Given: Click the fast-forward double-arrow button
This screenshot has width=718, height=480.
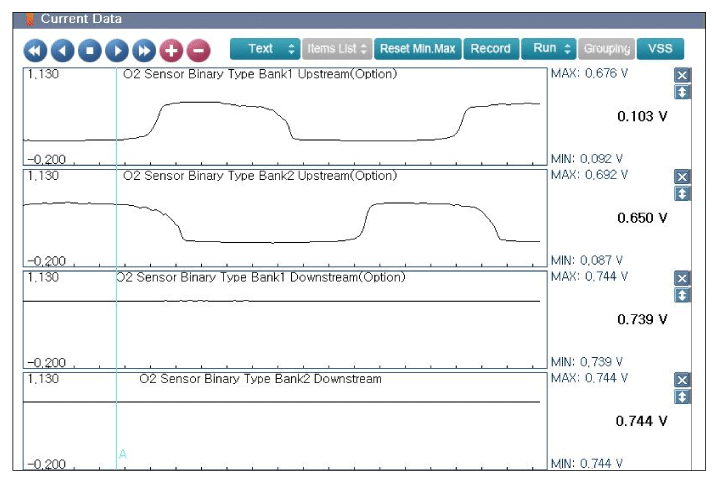Looking at the screenshot, I should coord(144,50).
